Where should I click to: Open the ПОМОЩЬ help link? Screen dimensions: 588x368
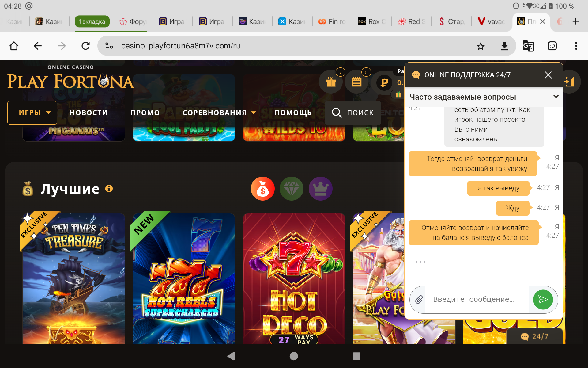[293, 113]
